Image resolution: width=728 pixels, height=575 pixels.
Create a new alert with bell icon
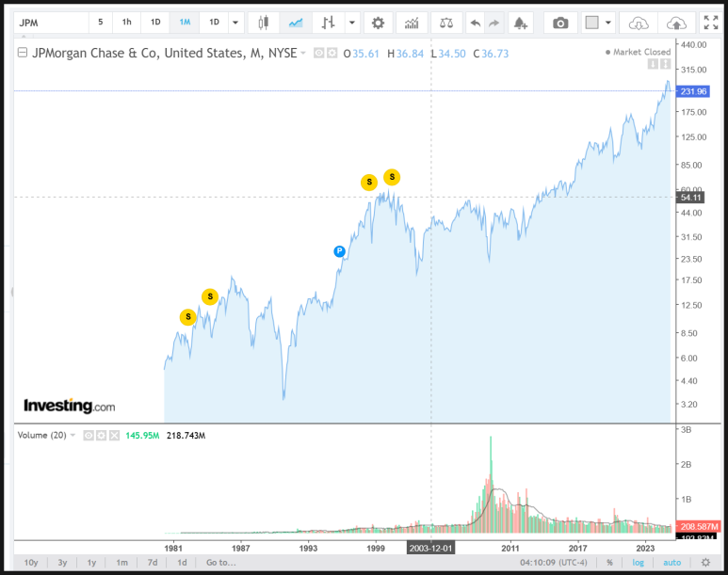click(520, 23)
